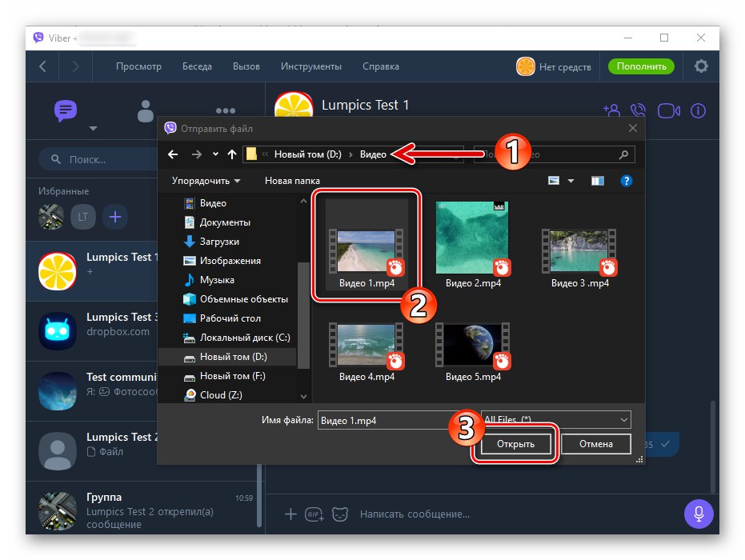Open chat info icon
This screenshot has width=745, height=560.
[x=698, y=111]
